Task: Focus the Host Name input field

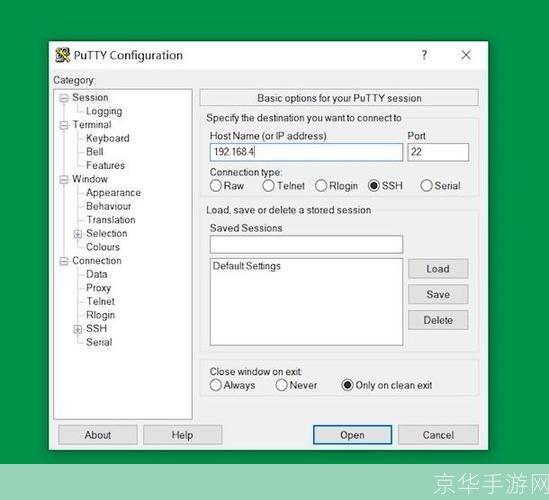Action: (x=306, y=152)
